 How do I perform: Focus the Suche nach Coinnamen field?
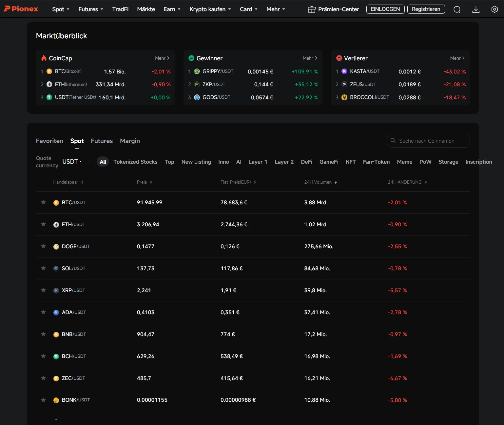click(x=428, y=141)
